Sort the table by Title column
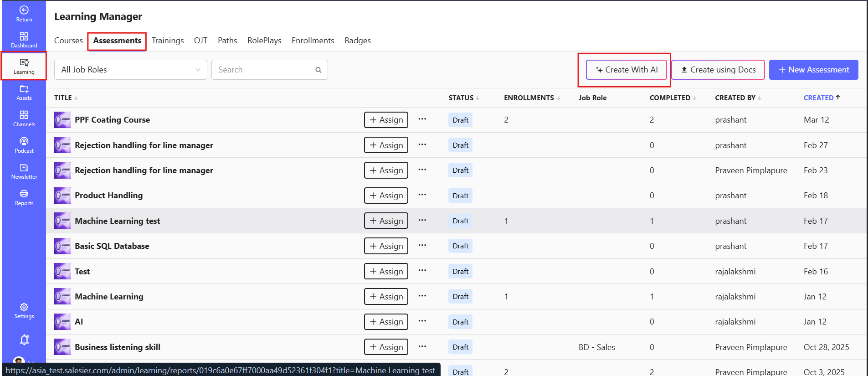The image size is (868, 376). pos(66,98)
